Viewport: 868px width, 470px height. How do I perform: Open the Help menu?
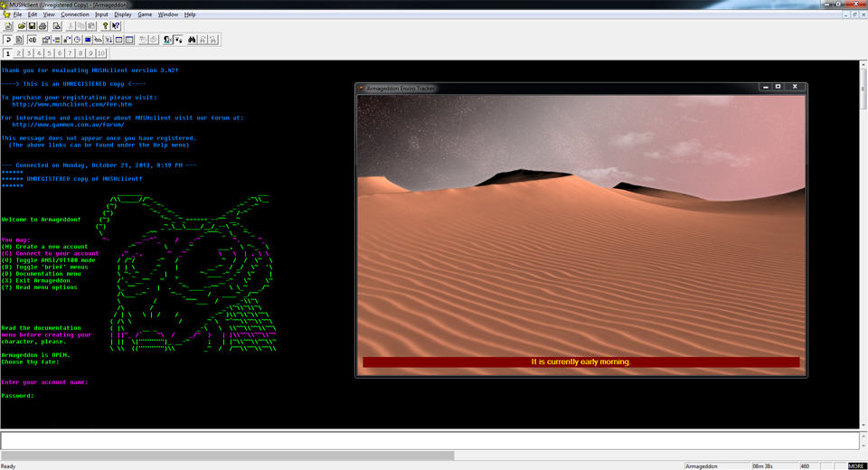[x=190, y=14]
